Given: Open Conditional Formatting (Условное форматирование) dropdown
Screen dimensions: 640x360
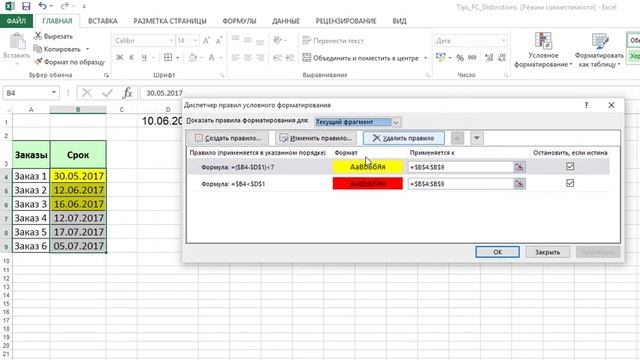Looking at the screenshot, I should point(543,50).
